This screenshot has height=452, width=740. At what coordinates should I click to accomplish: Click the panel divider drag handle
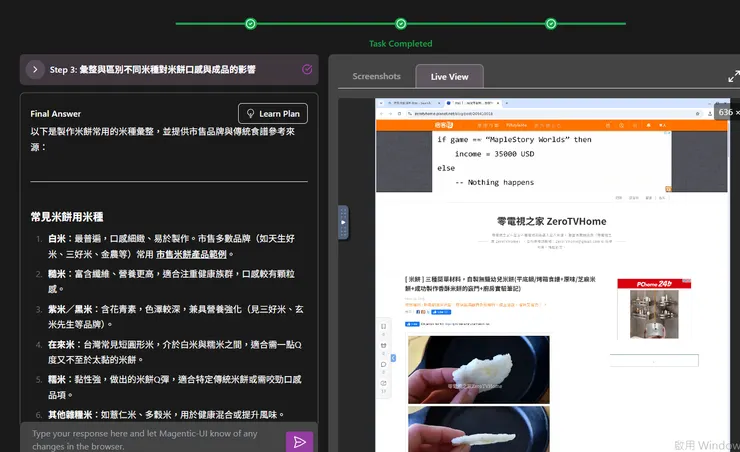344,222
